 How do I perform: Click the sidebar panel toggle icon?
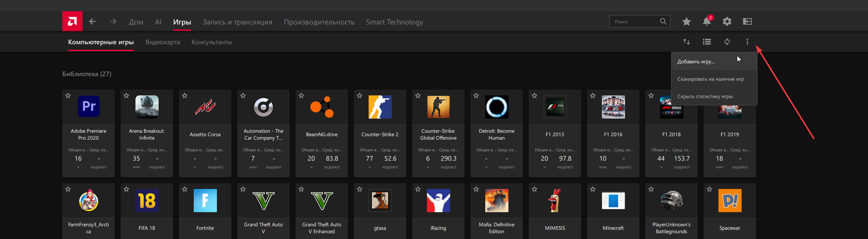point(747,22)
